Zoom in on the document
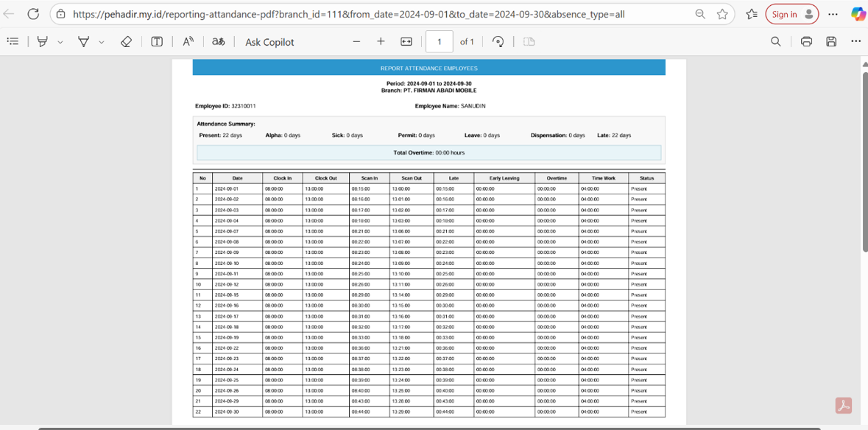868x430 pixels. coord(381,41)
